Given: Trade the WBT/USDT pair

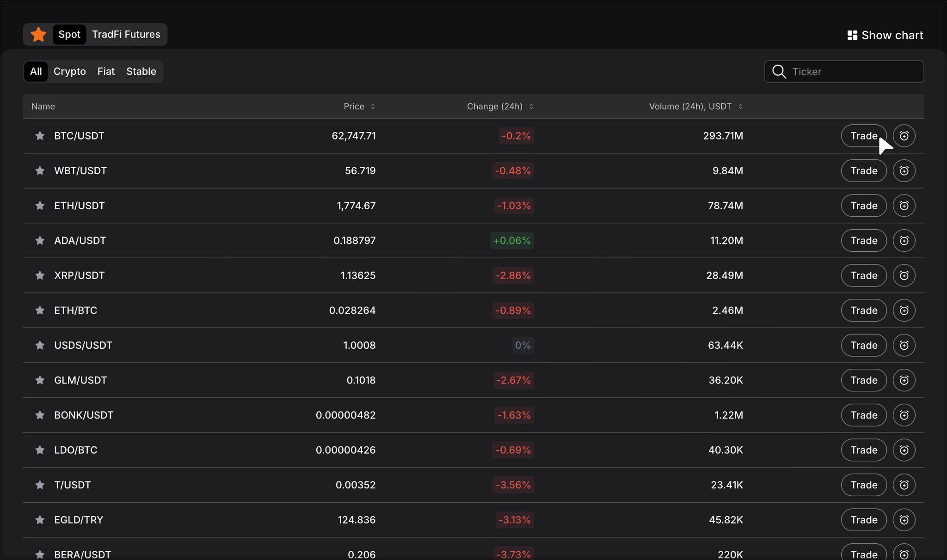Looking at the screenshot, I should pos(864,170).
